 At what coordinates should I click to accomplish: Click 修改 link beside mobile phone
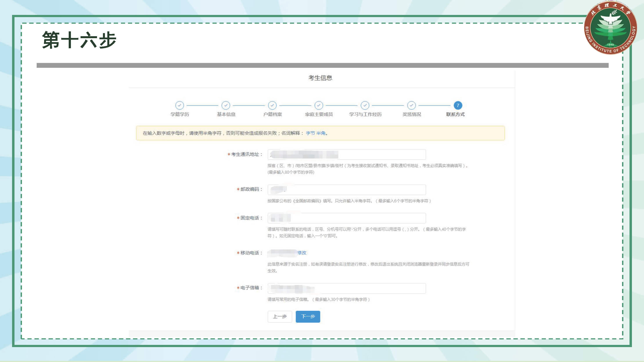pos(302,253)
